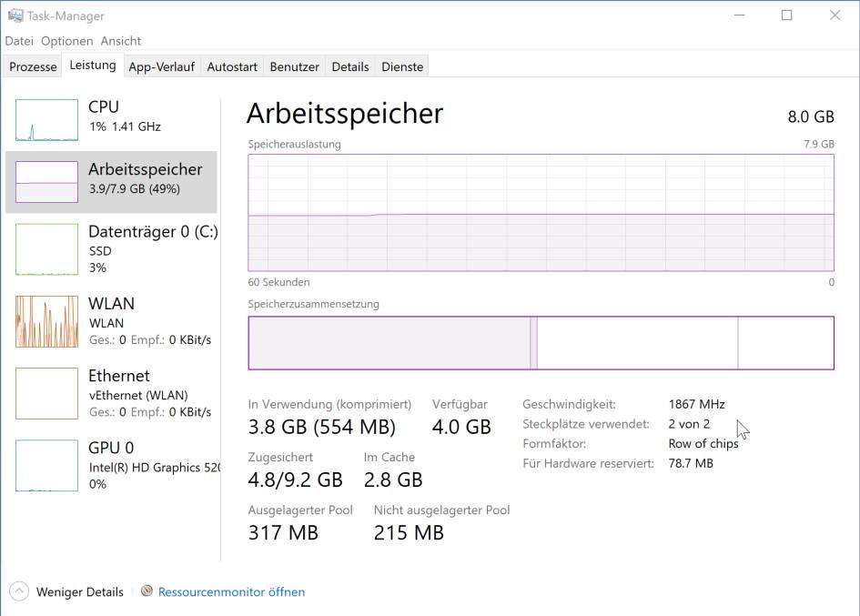Screen dimensions: 860x616
Task: Click the WLAN activity graph thumbnail
Action: [46, 321]
